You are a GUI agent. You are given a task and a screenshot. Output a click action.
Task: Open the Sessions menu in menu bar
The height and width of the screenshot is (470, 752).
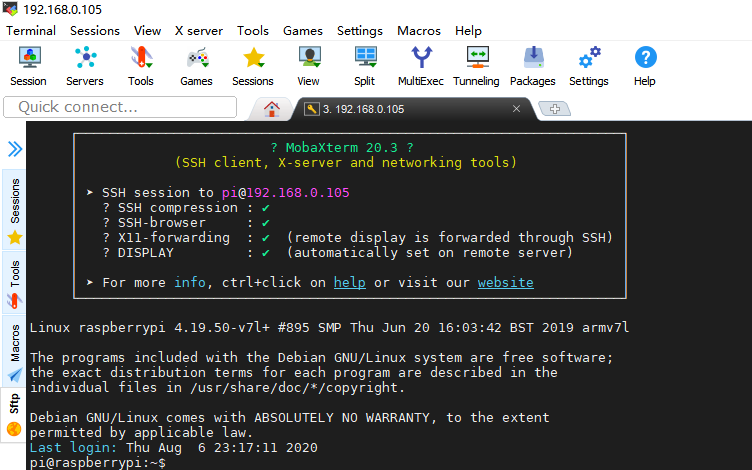[95, 31]
